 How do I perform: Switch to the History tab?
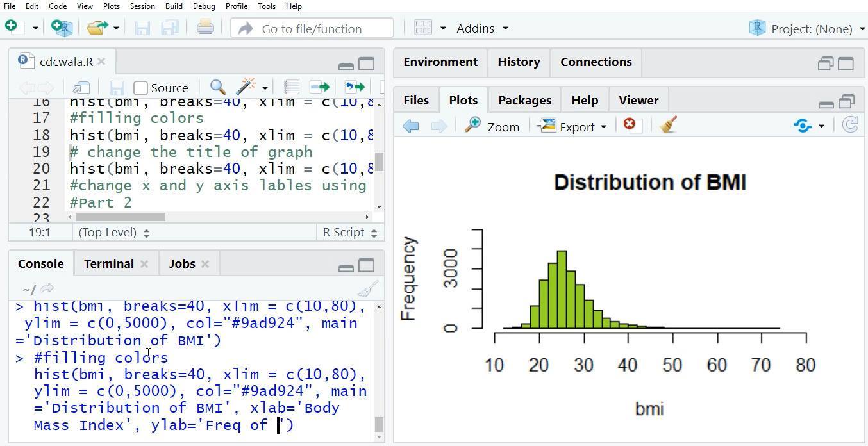[x=519, y=62]
